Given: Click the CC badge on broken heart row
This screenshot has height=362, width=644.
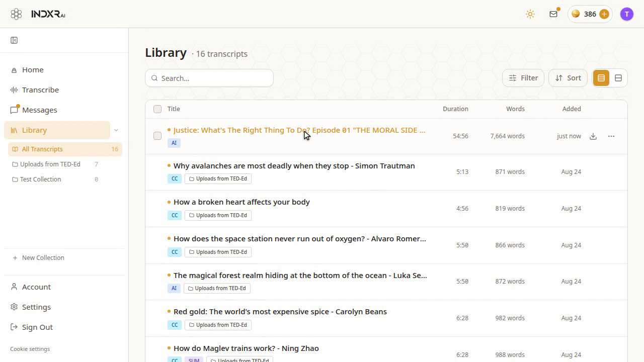Looking at the screenshot, I should pyautogui.click(x=175, y=215).
